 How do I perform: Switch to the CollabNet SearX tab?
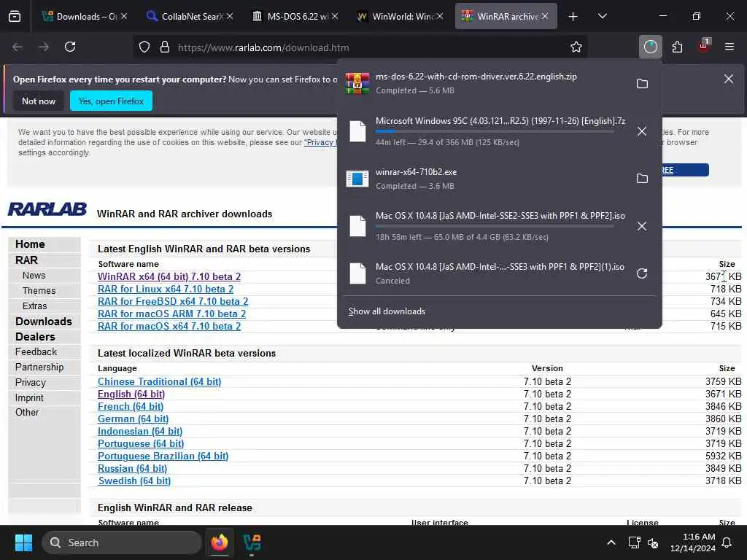pos(190,17)
